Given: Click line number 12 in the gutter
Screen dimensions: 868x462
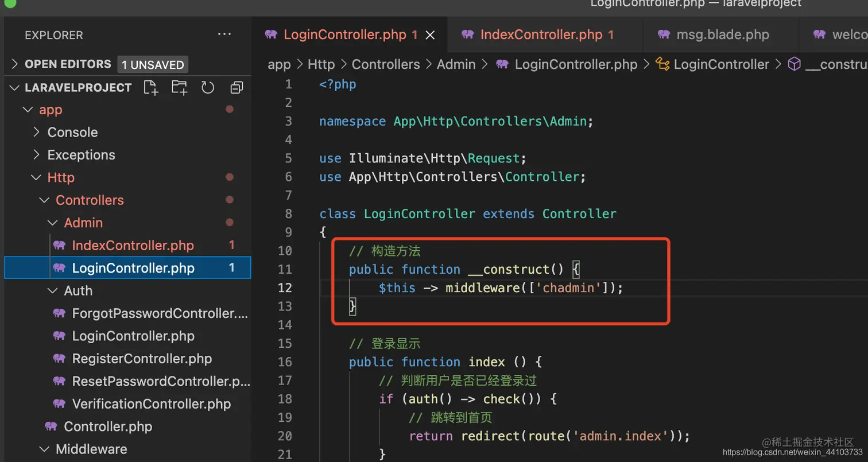Looking at the screenshot, I should pyautogui.click(x=285, y=288).
